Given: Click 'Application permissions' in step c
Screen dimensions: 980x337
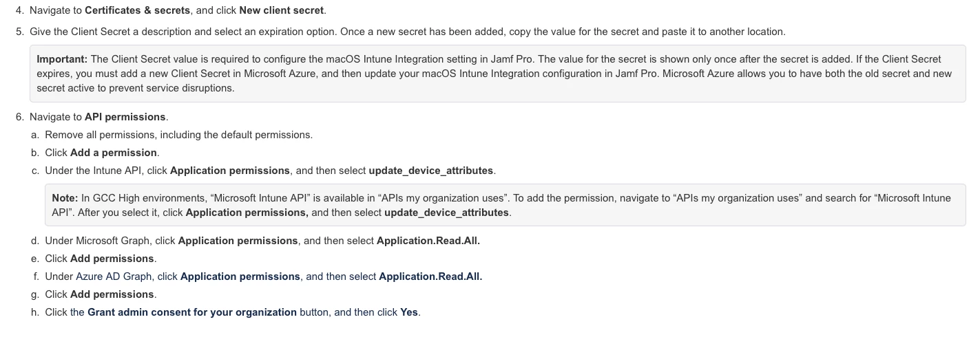Looking at the screenshot, I should [229, 171].
